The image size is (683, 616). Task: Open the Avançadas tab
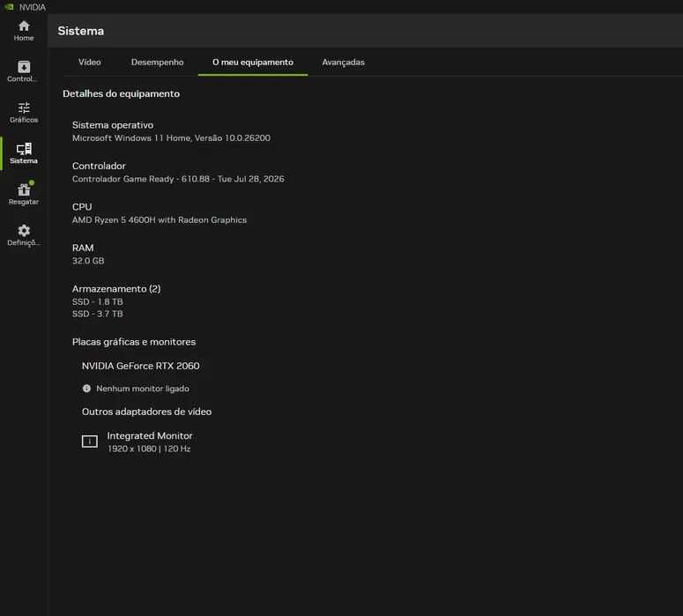click(343, 63)
